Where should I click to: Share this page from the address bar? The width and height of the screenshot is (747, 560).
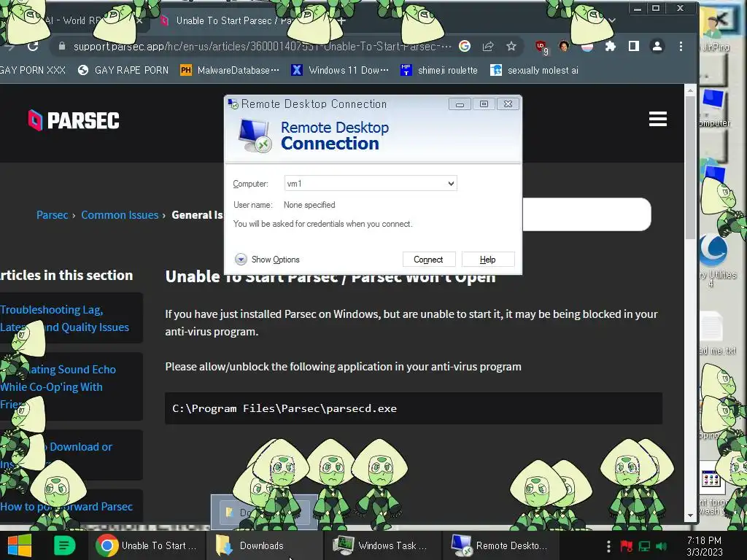488,46
